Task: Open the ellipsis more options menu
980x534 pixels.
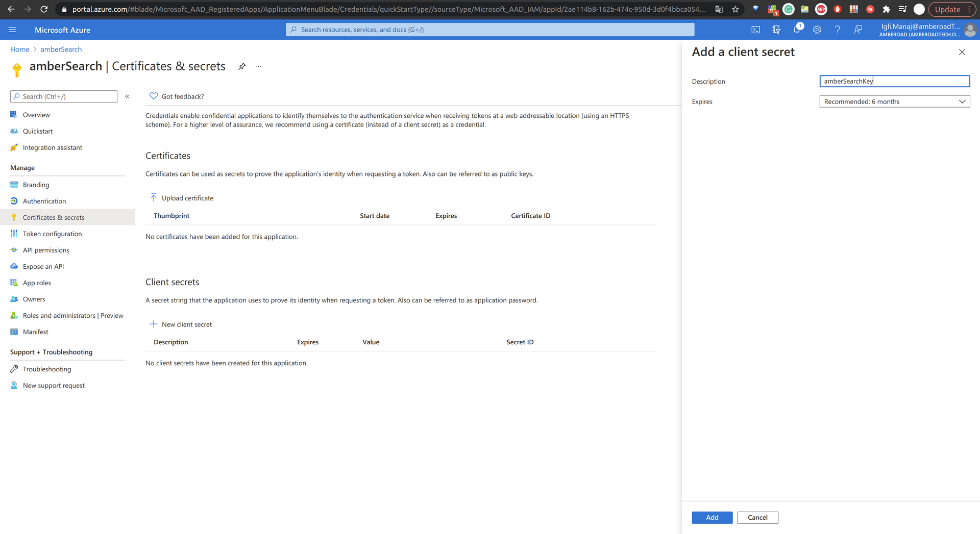Action: [x=258, y=66]
